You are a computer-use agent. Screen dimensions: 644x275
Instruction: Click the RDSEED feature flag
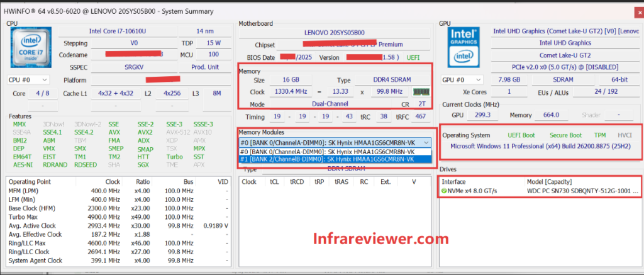pyautogui.click(x=86, y=164)
